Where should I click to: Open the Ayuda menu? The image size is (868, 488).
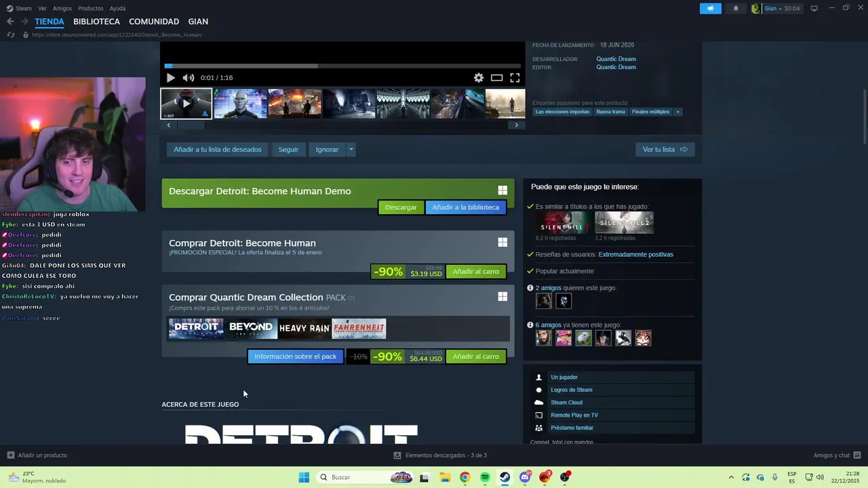(117, 8)
